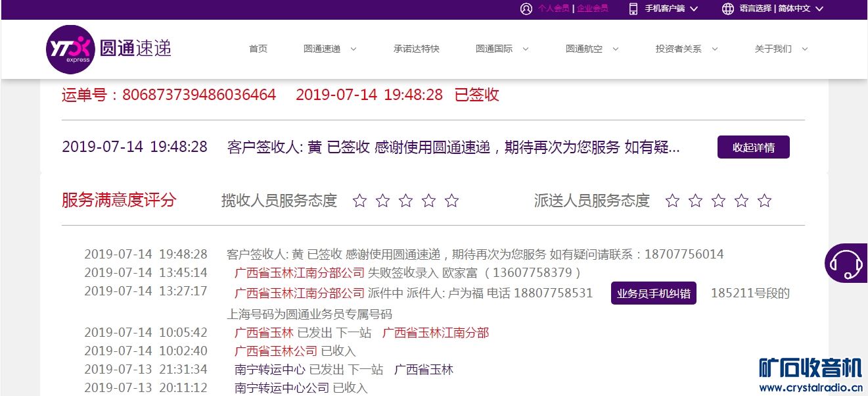Rate 派送人员服务态度 with four stars

tap(741, 201)
